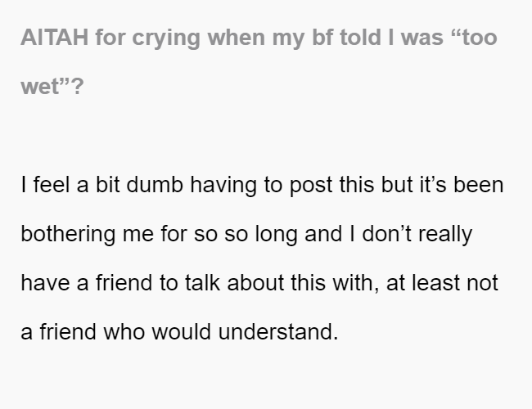Click "too" ending the first title line
This screenshot has height=409, width=532.
480,38
